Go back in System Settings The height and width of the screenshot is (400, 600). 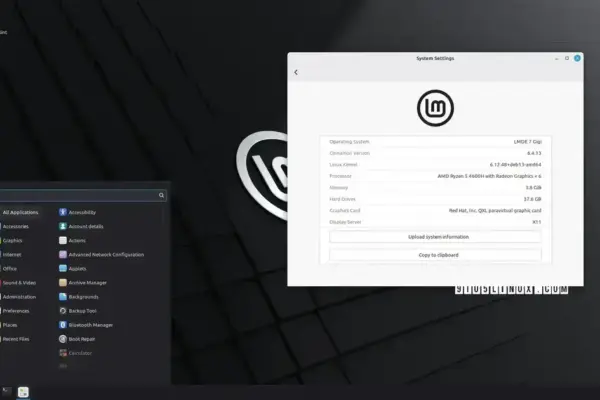point(296,72)
